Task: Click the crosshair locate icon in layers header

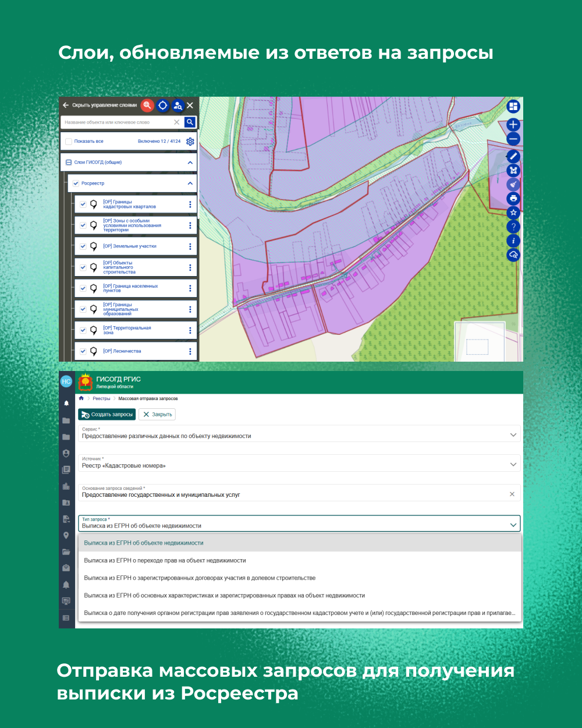Action: coord(163,105)
